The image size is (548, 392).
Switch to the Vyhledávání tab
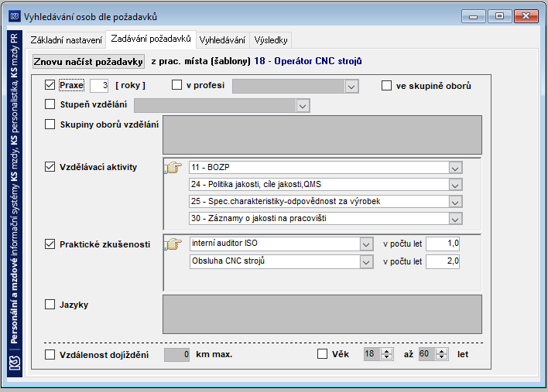[x=223, y=40]
